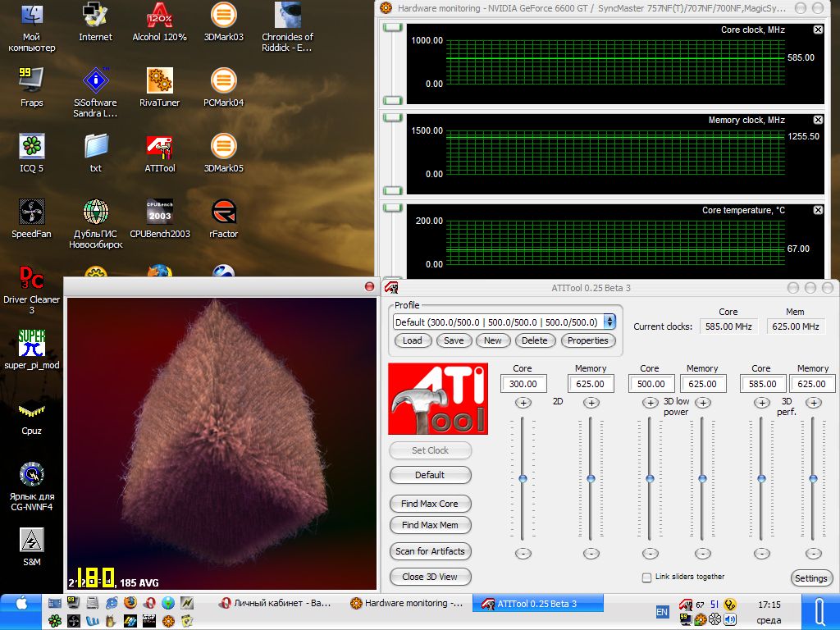This screenshot has height=630, width=840.
Task: Select the Ярлык для CG-NVNF4 icon
Action: 32,486
